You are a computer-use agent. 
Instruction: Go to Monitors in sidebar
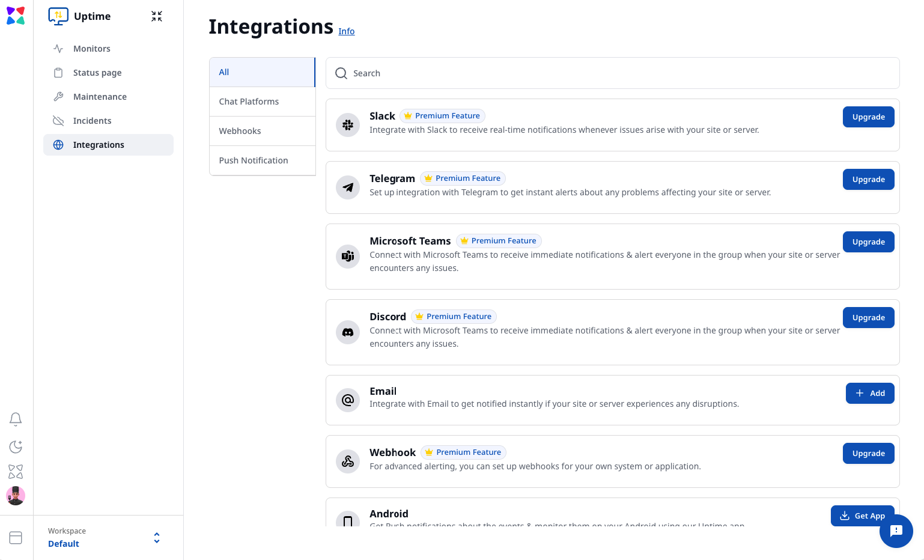92,49
